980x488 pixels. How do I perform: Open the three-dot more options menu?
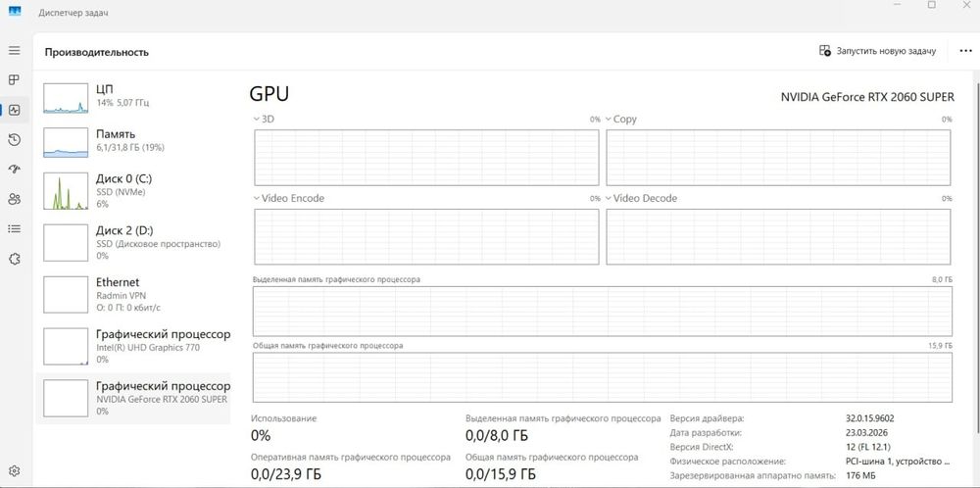tap(965, 51)
